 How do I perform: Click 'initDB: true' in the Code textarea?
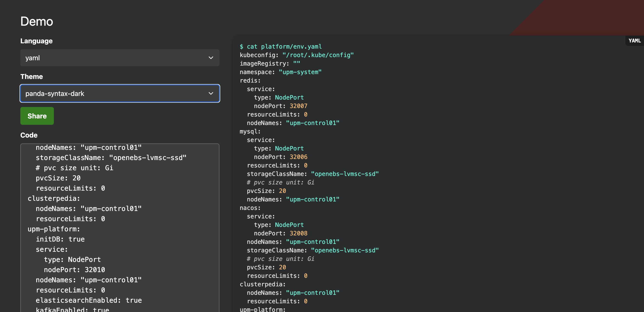click(x=60, y=239)
